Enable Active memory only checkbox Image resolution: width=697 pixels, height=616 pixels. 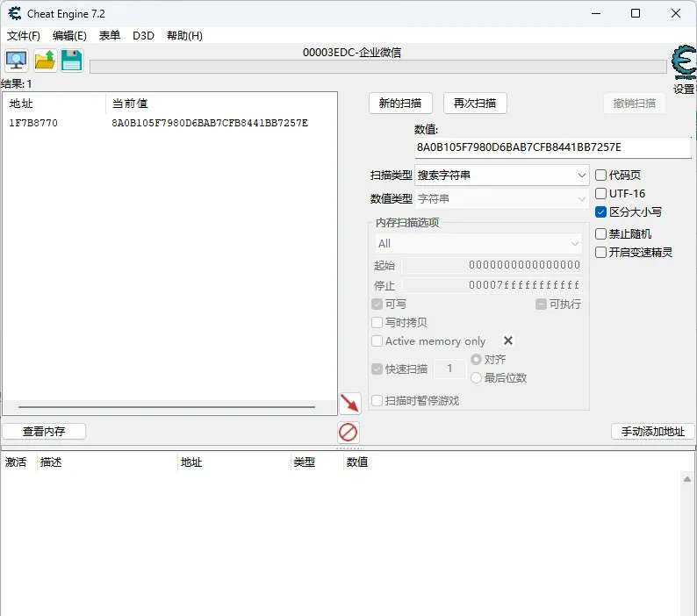coord(377,340)
